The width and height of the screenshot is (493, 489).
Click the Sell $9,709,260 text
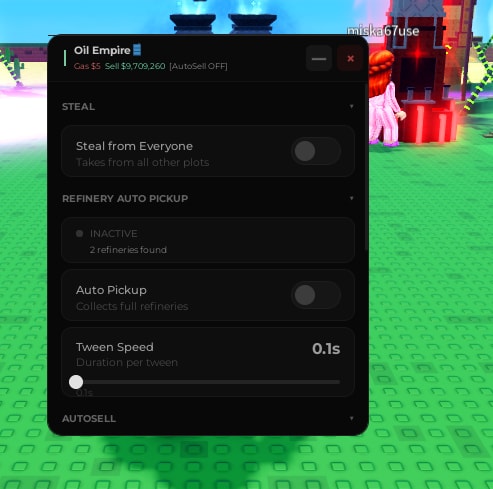click(x=135, y=66)
